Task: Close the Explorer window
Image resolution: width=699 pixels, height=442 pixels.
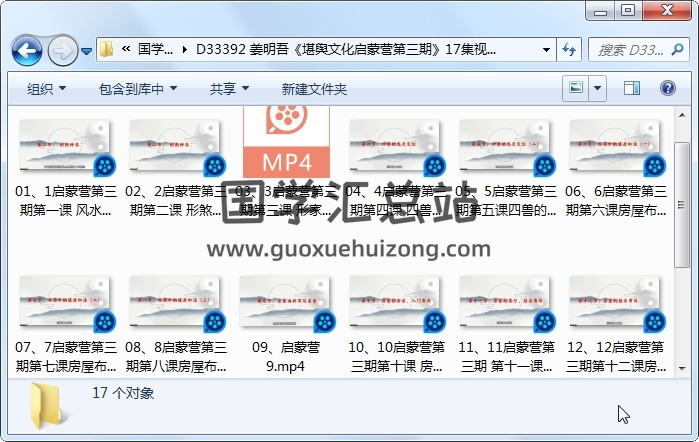Action: click(x=667, y=10)
